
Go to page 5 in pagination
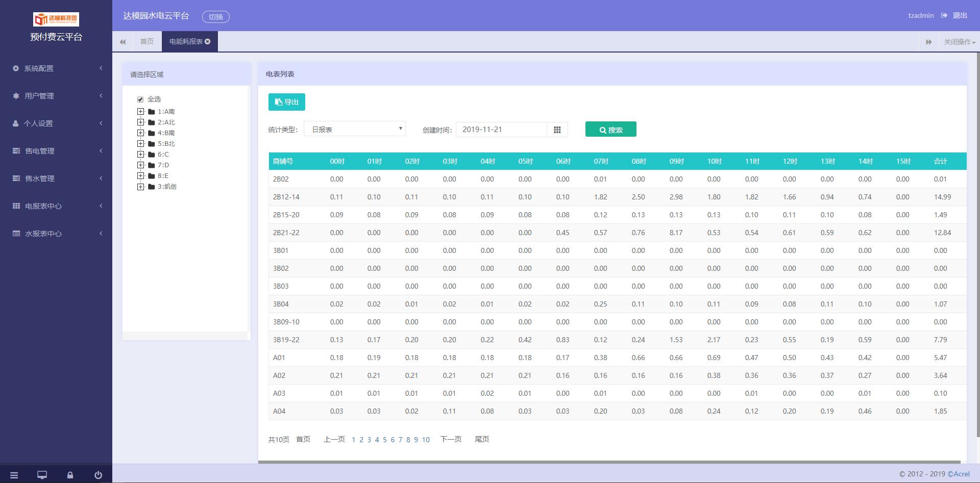tap(385, 440)
